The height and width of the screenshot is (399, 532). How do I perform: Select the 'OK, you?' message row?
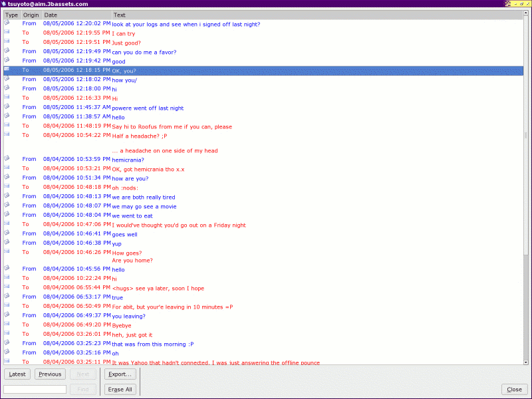266,70
